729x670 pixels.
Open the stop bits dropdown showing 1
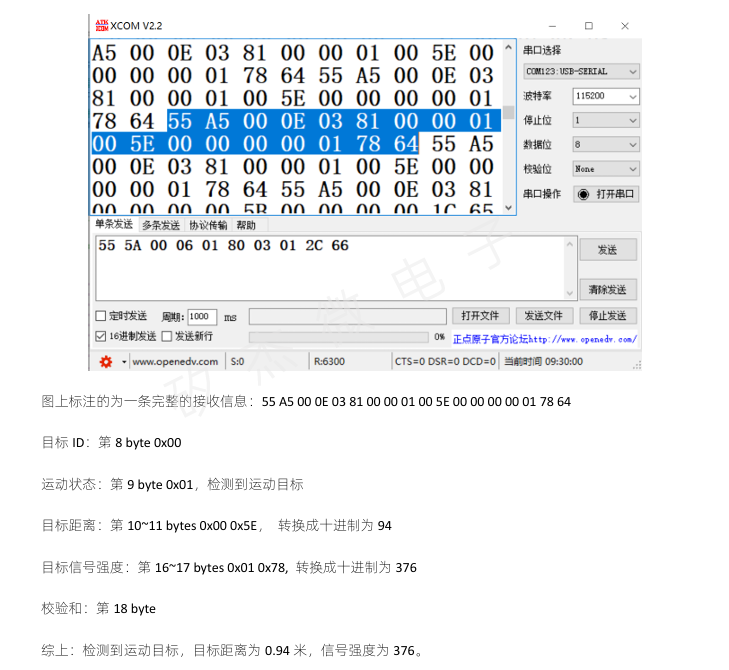tap(606, 120)
